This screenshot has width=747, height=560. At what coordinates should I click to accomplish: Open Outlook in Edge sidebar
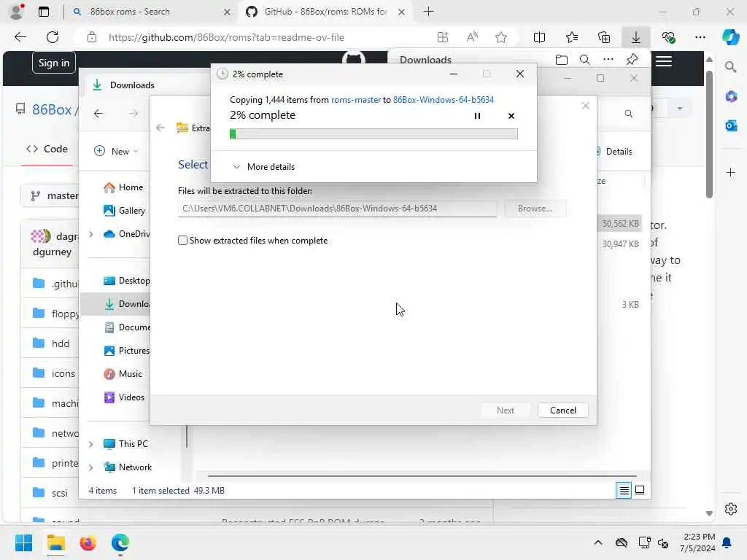click(730, 125)
